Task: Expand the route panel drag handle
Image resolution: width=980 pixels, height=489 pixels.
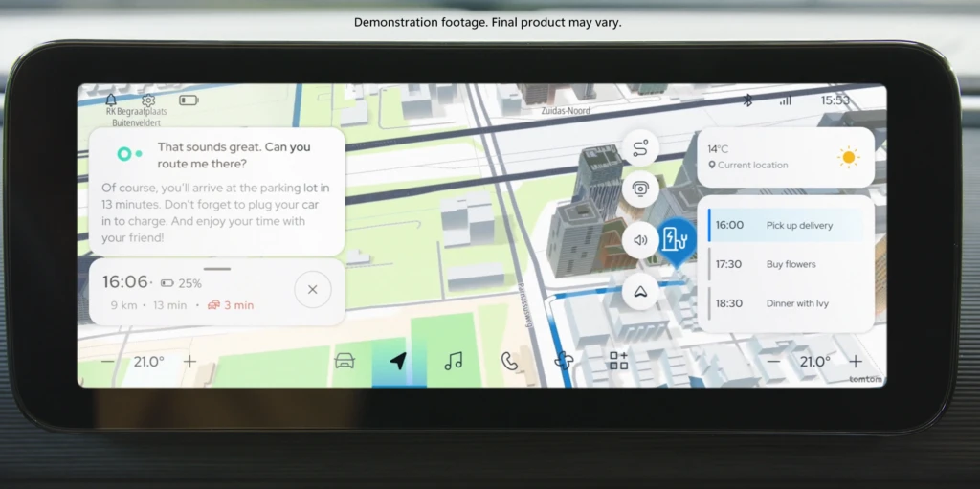Action: [x=217, y=269]
